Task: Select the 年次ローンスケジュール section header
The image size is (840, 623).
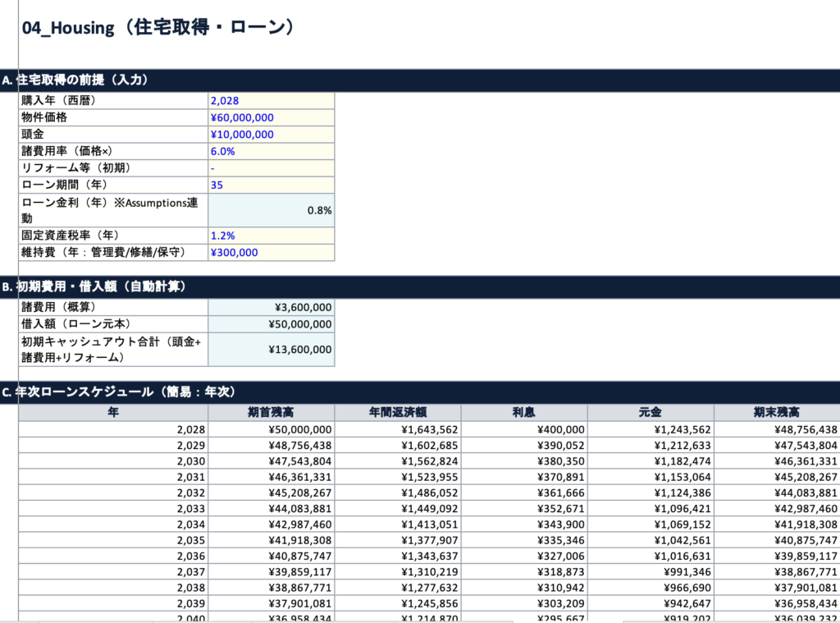Action: 123,392
